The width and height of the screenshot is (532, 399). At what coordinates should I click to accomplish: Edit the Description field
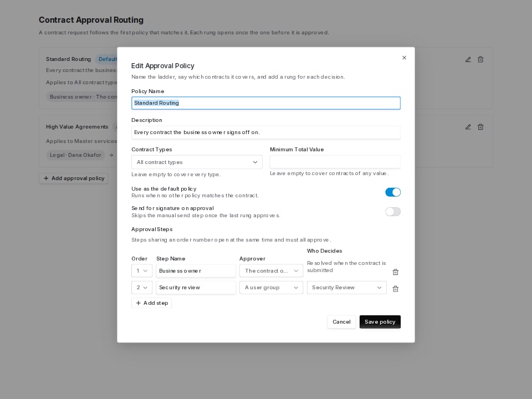point(266,132)
